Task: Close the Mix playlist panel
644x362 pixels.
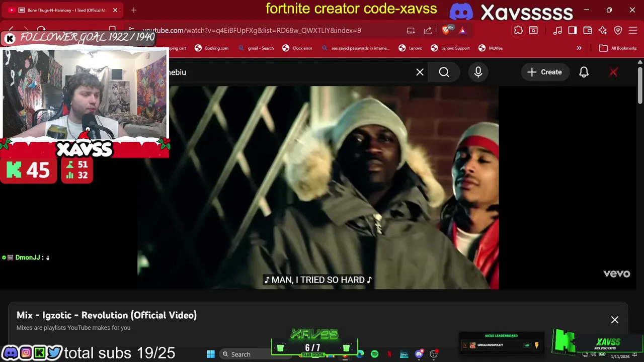Action: pos(615,320)
